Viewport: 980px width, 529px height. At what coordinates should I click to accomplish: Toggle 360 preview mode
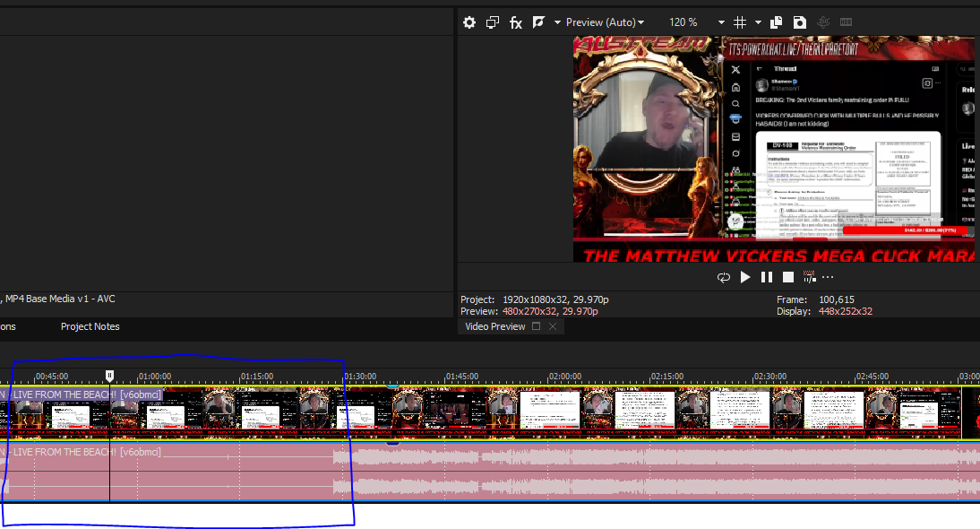coord(823,22)
